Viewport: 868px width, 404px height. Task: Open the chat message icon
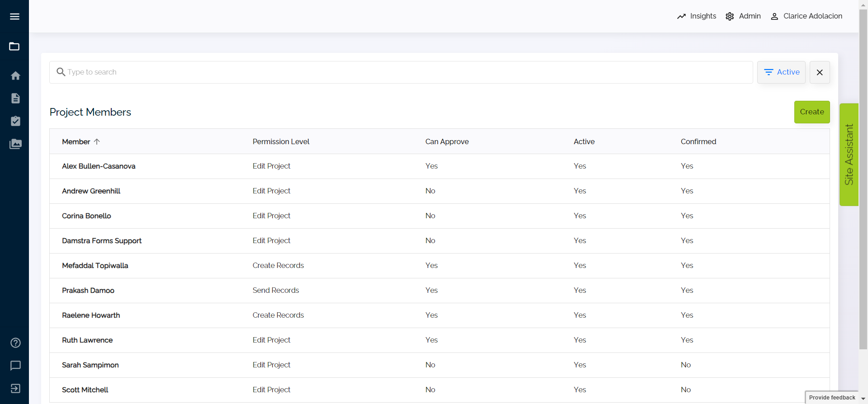15,366
